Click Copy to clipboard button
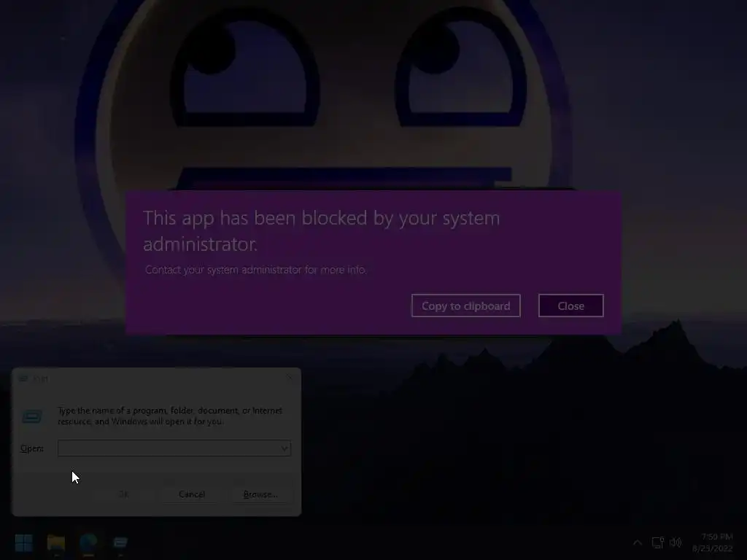 [x=466, y=306]
